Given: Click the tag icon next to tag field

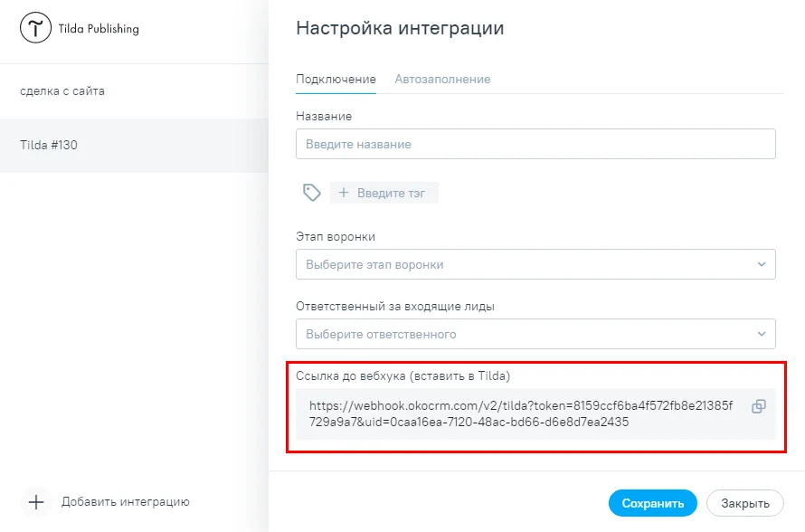Looking at the screenshot, I should pyautogui.click(x=312, y=193).
